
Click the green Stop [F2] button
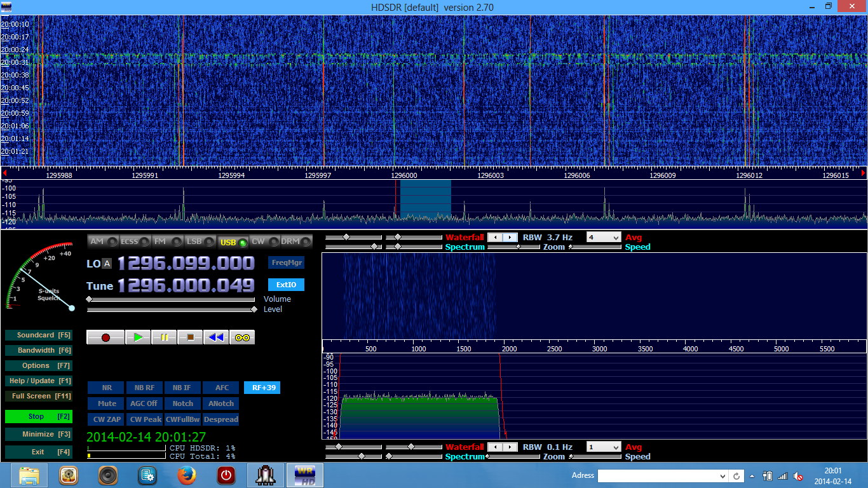[x=38, y=416]
